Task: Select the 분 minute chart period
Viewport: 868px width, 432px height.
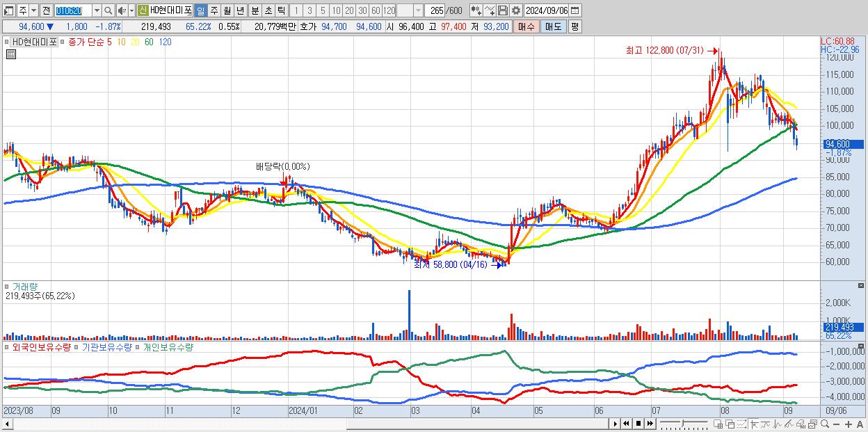Action: pos(255,10)
